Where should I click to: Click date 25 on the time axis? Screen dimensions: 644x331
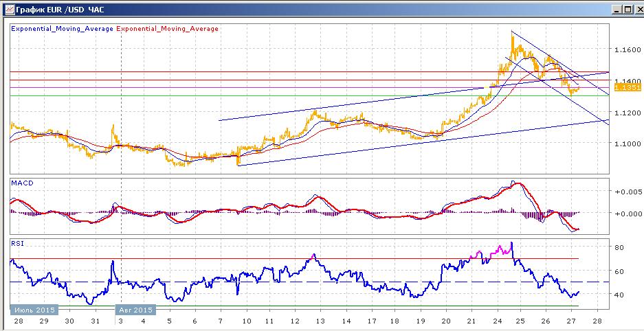pyautogui.click(x=520, y=321)
